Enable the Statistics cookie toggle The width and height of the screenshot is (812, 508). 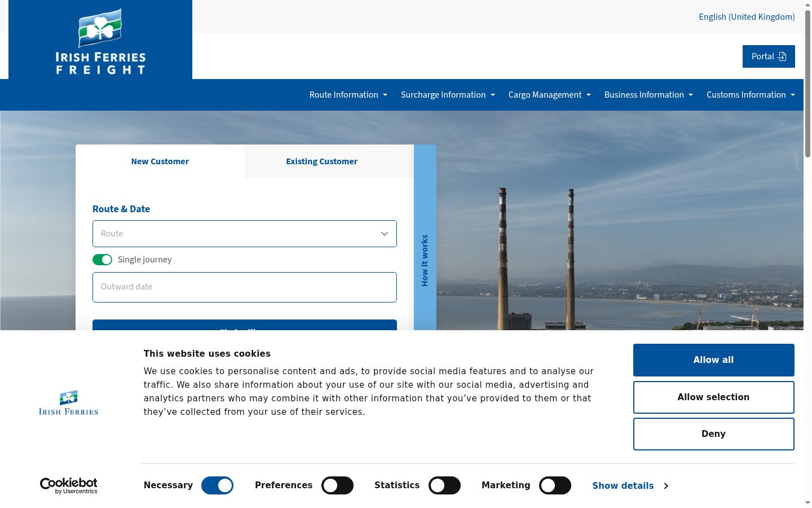[x=444, y=485]
